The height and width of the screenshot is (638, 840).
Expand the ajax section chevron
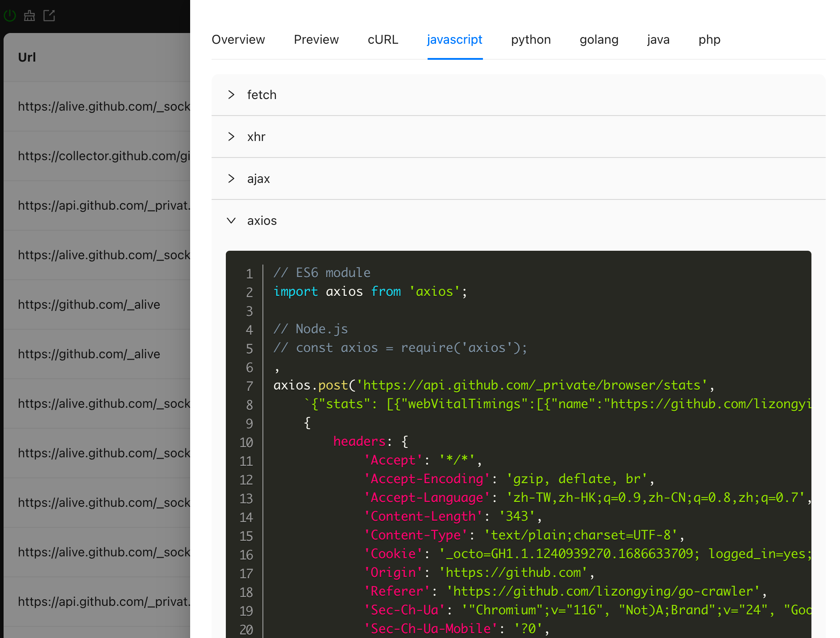tap(231, 178)
